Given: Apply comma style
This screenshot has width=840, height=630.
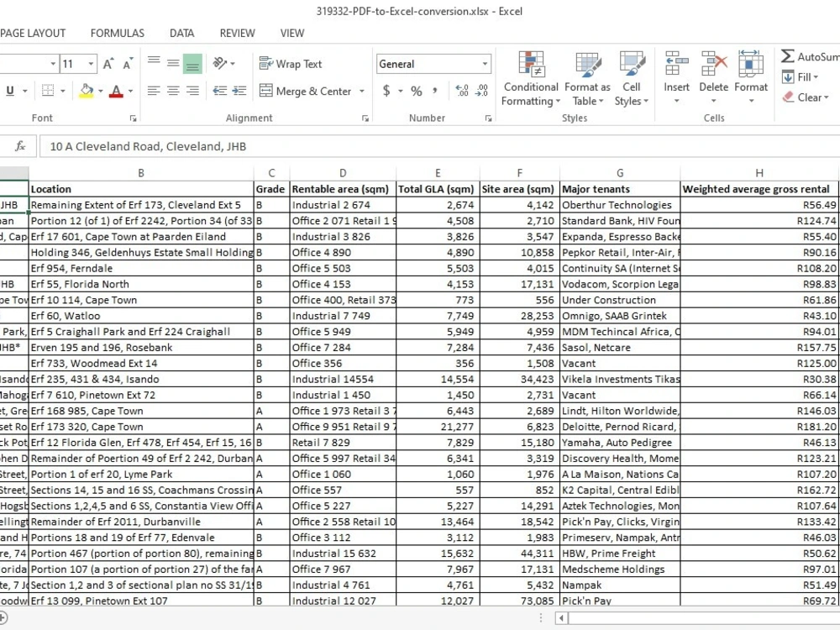Looking at the screenshot, I should 434,91.
